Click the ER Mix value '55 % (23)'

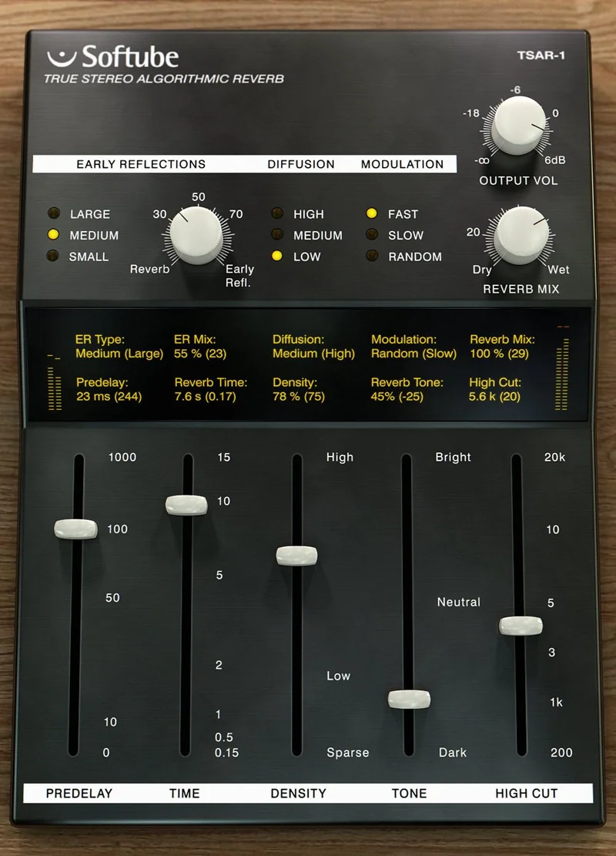pyautogui.click(x=200, y=354)
